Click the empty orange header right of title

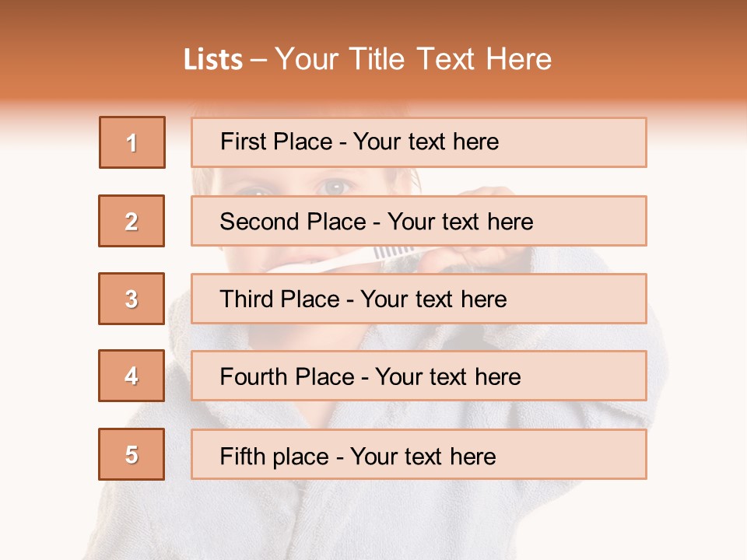coord(654,59)
